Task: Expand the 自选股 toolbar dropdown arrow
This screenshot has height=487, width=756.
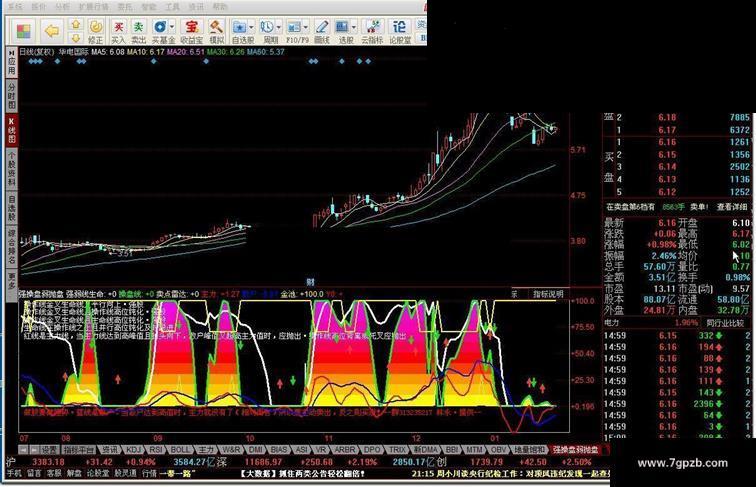Action: point(251,27)
